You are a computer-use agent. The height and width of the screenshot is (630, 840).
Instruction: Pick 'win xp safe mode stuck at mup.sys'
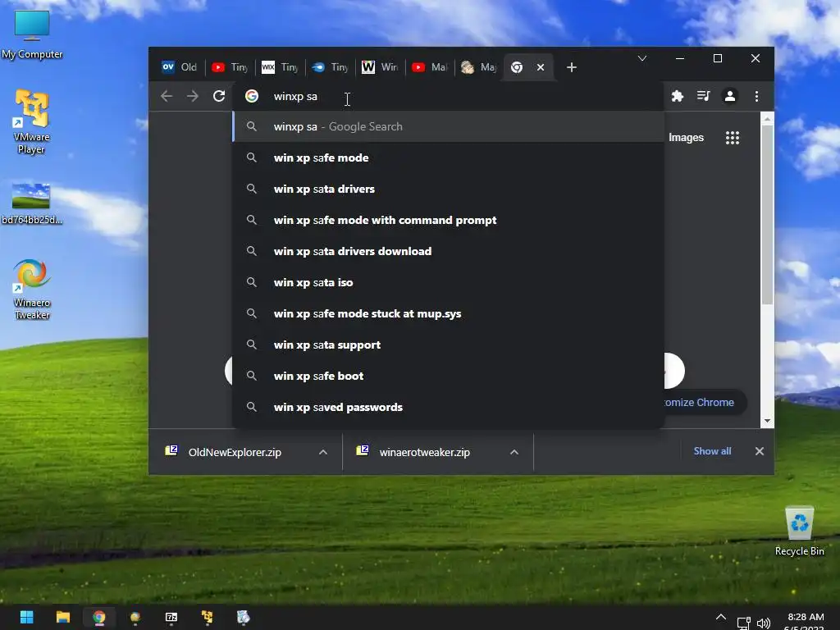tap(449, 314)
